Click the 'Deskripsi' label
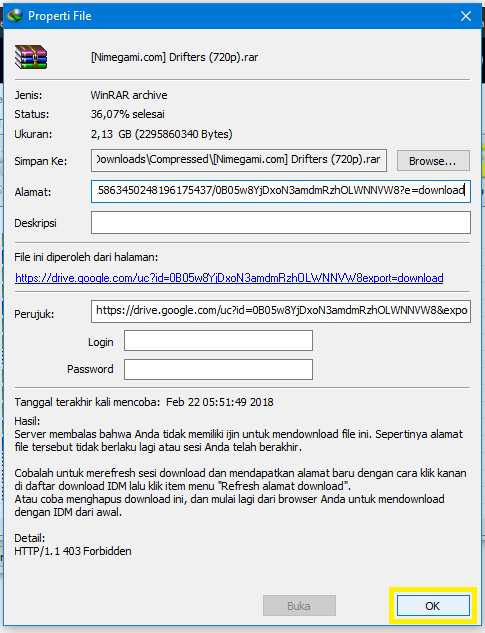485x633 pixels. point(36,223)
